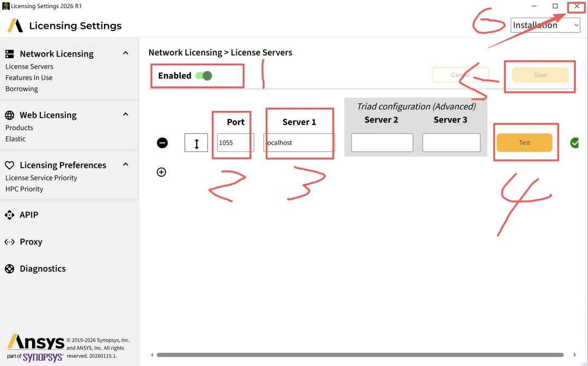Open Products under Web Licensing
The height and width of the screenshot is (366, 588).
pyautogui.click(x=19, y=128)
